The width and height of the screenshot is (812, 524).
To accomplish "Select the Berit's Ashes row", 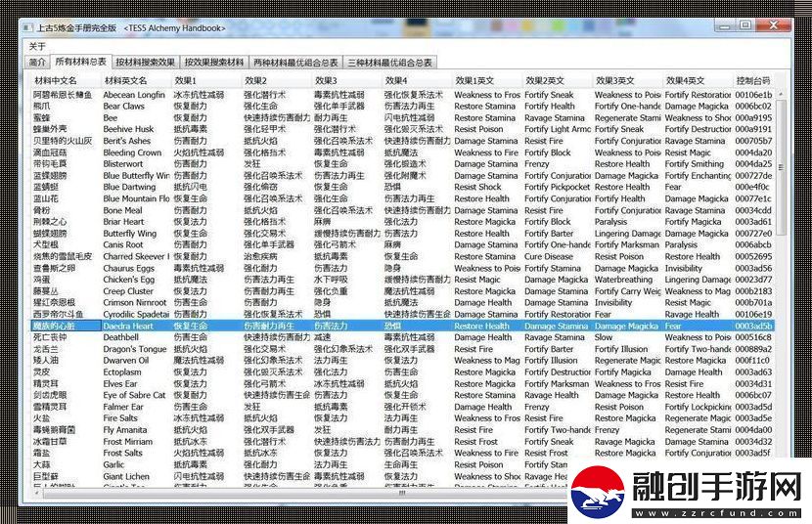I will point(403,141).
